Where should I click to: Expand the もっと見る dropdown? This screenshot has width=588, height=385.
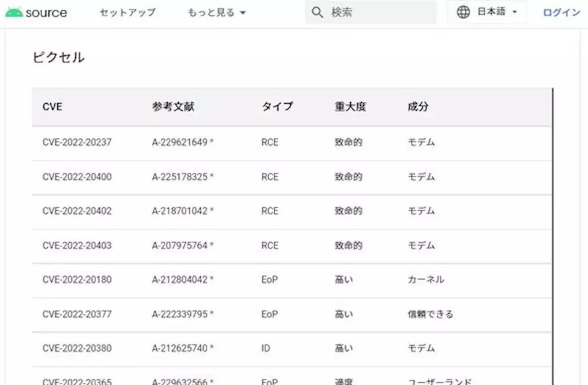pyautogui.click(x=217, y=12)
